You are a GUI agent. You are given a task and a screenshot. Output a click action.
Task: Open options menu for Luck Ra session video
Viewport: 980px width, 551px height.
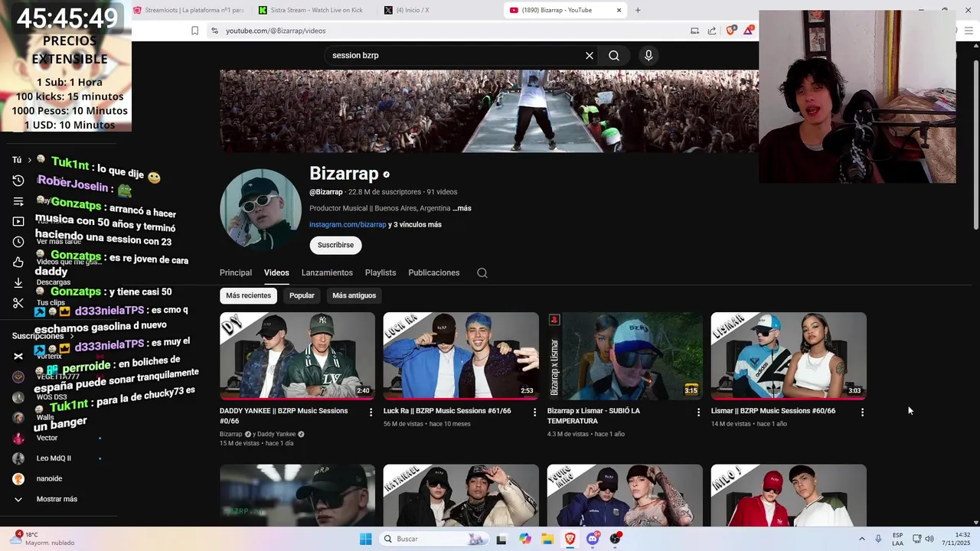pos(535,412)
